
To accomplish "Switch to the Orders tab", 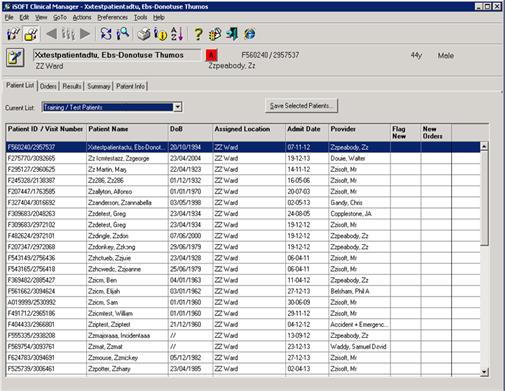I will click(48, 86).
